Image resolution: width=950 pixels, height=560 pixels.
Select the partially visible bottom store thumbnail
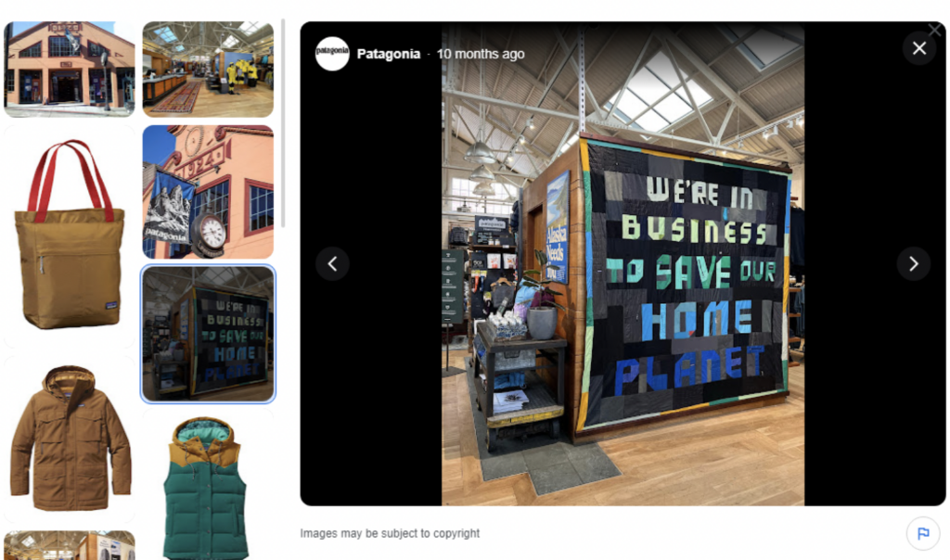(70, 545)
